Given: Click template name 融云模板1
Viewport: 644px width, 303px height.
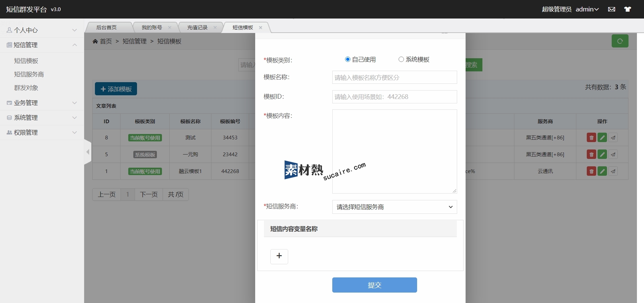Looking at the screenshot, I should click(x=190, y=171).
